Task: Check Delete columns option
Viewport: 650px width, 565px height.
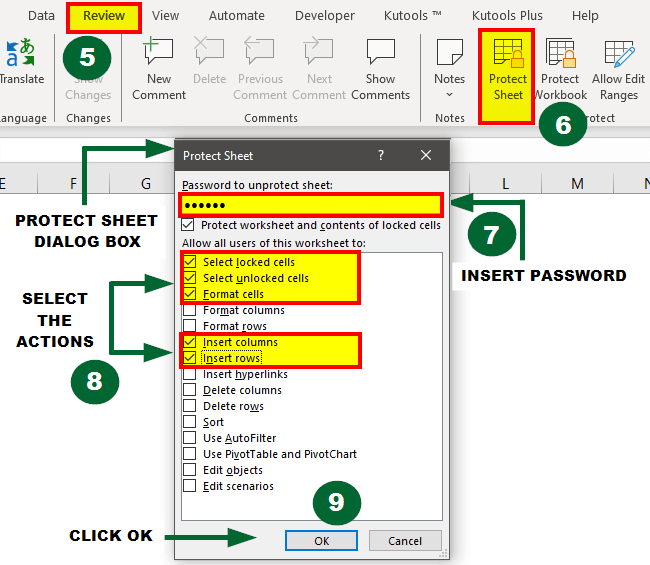Action: (190, 390)
